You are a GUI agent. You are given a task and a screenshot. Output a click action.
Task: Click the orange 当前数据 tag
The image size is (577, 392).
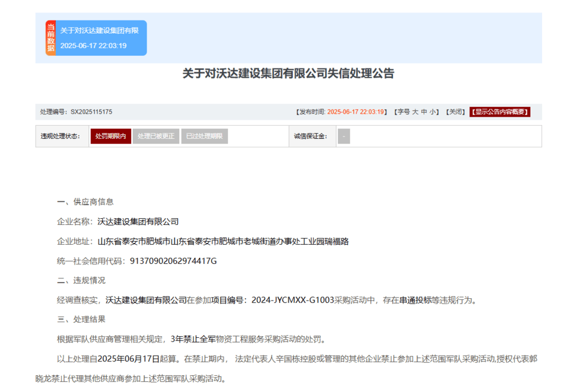(50, 38)
